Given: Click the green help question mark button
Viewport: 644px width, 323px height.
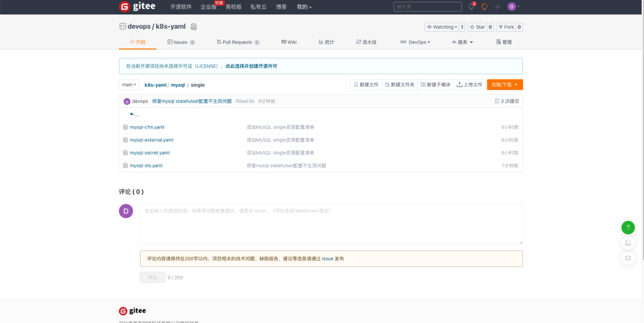Looking at the screenshot, I should tap(628, 227).
